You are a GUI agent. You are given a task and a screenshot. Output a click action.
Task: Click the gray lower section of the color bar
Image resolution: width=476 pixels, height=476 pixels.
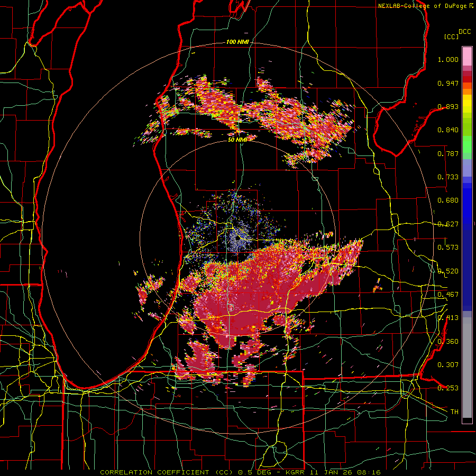pos(467,368)
